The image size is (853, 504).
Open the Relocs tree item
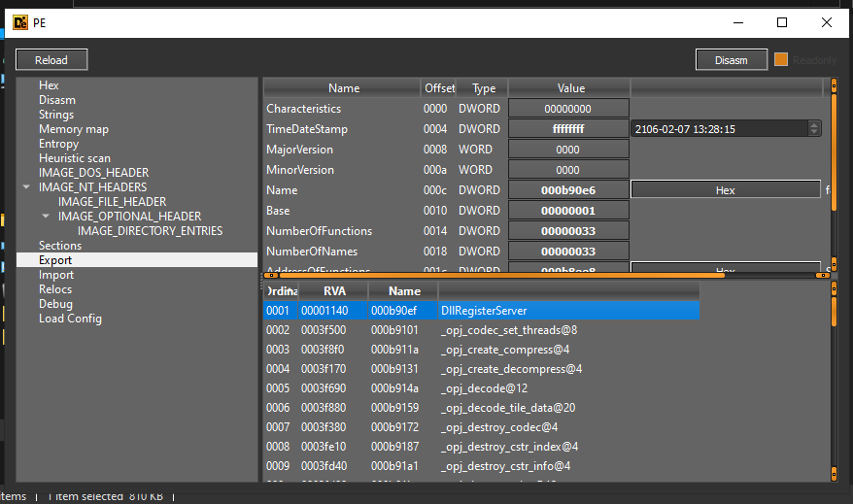pyautogui.click(x=55, y=289)
